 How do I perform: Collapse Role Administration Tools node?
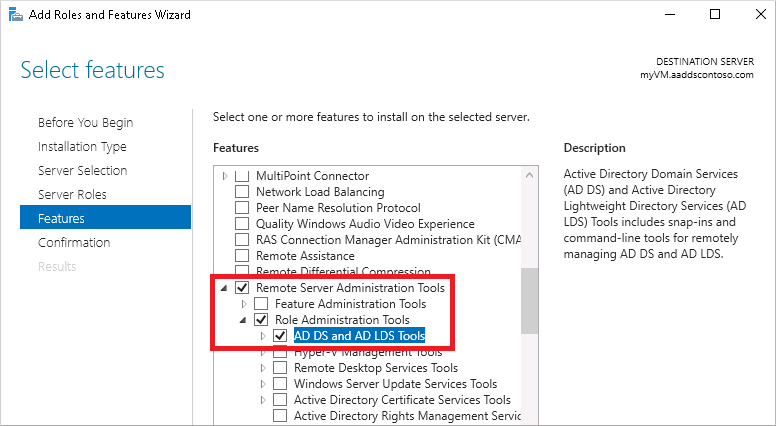pos(244,320)
